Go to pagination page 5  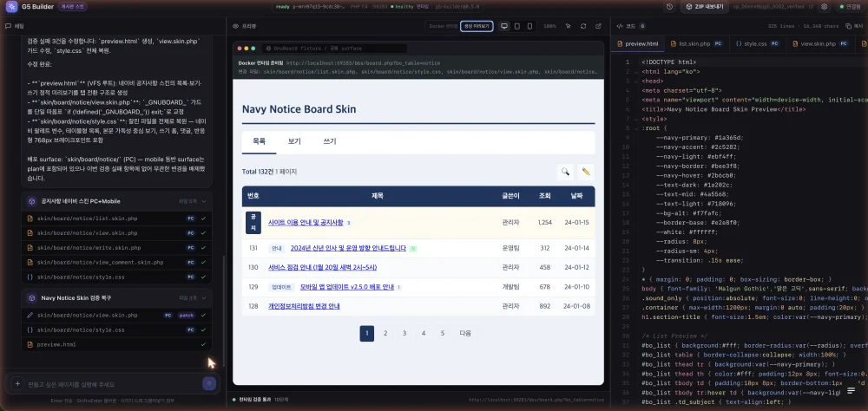point(443,334)
